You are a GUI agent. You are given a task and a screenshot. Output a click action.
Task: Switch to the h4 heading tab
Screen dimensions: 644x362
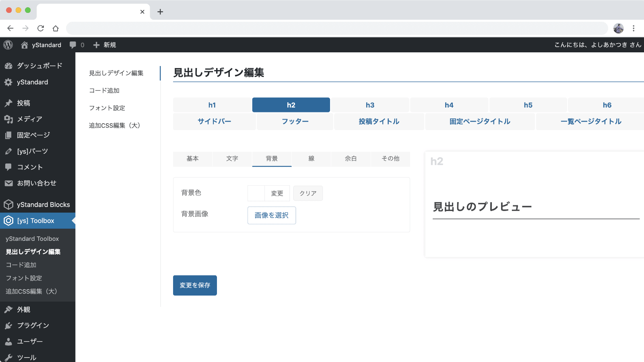pyautogui.click(x=449, y=105)
